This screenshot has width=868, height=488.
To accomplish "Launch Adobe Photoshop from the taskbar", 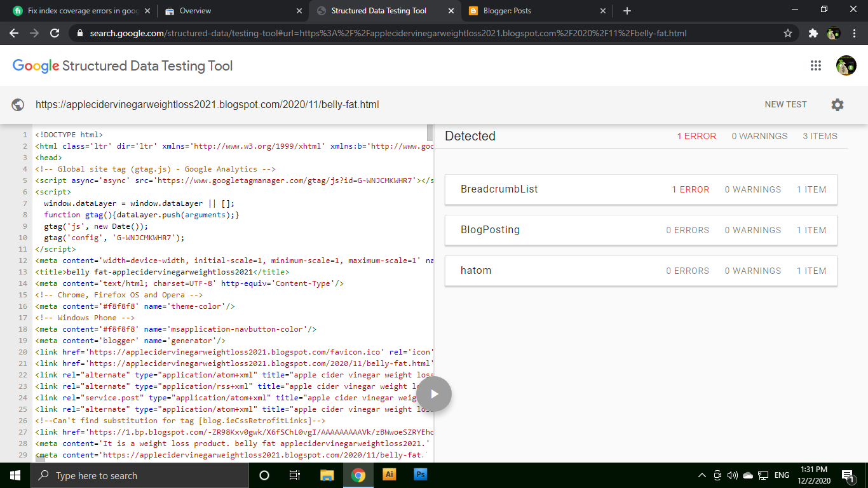I will tap(420, 475).
